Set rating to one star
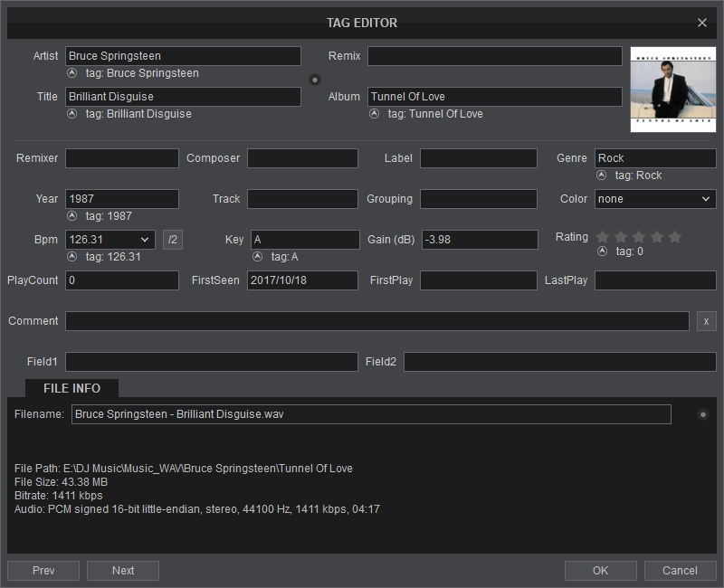 603,237
